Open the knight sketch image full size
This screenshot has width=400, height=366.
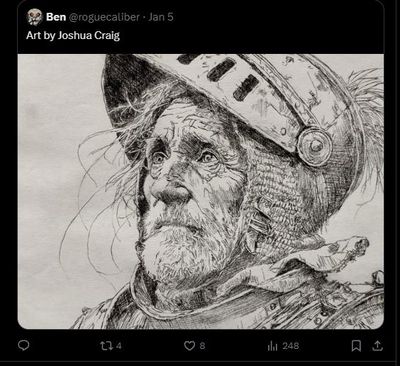pos(201,191)
